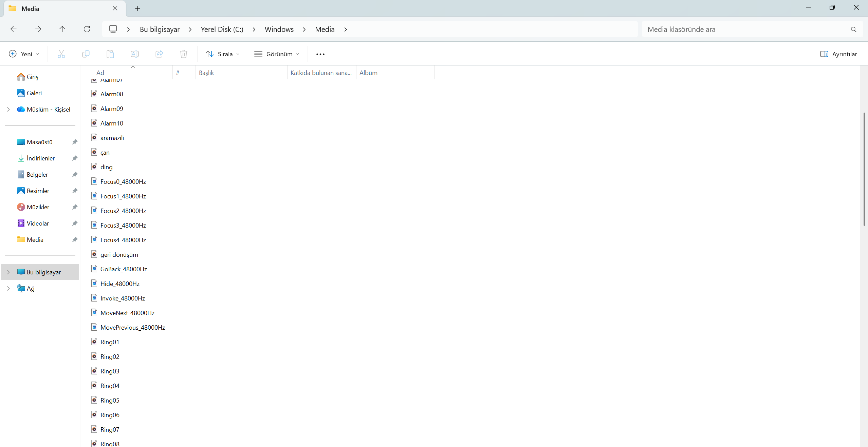Viewport: 868px width, 447px height.
Task: Select the aramazili file
Action: (112, 138)
